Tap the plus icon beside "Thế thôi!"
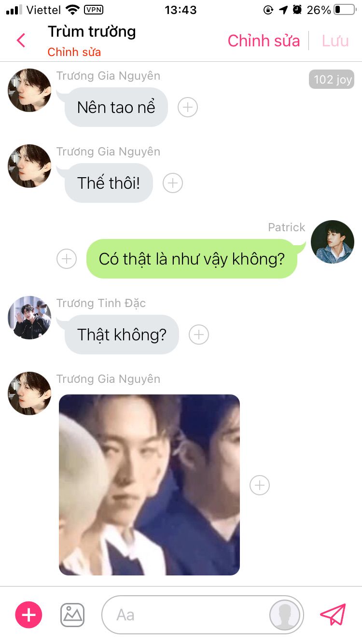Screen dimensions: 362x644 click(173, 183)
